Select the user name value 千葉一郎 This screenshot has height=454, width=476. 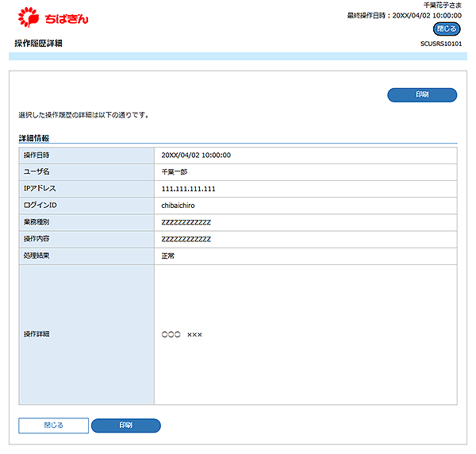click(x=175, y=172)
